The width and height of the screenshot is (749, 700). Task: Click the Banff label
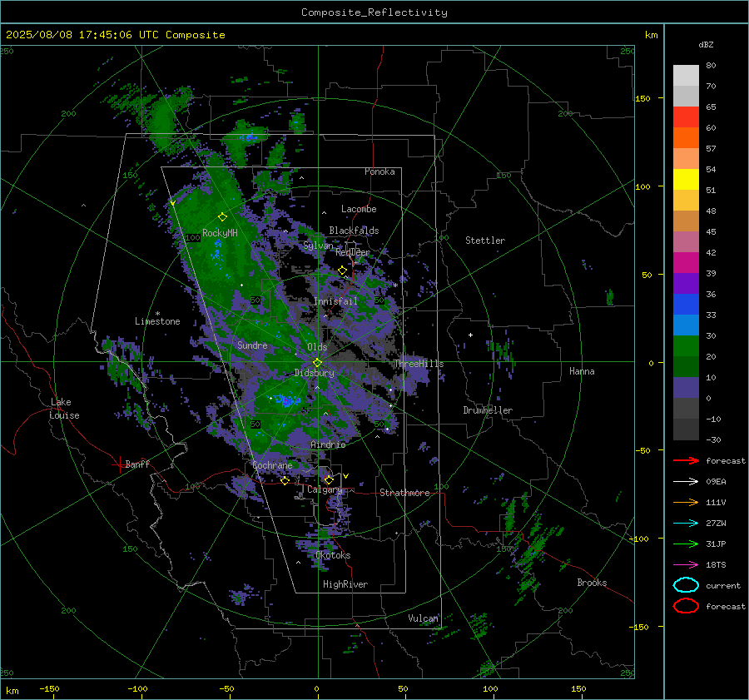(x=137, y=464)
